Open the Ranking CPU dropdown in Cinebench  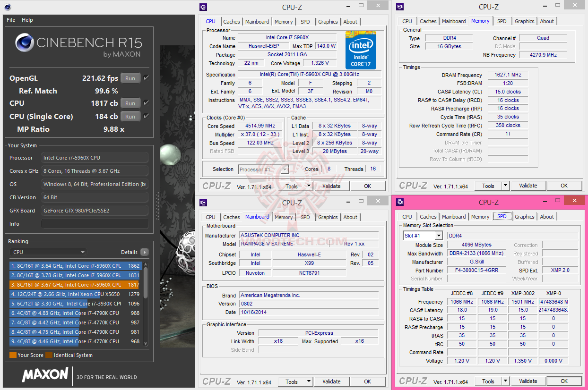point(49,252)
